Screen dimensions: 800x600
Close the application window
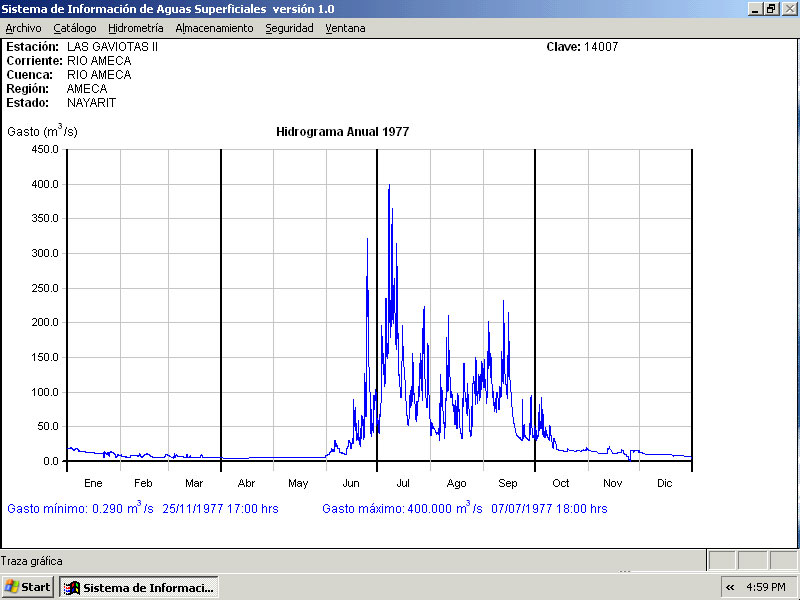click(x=788, y=8)
